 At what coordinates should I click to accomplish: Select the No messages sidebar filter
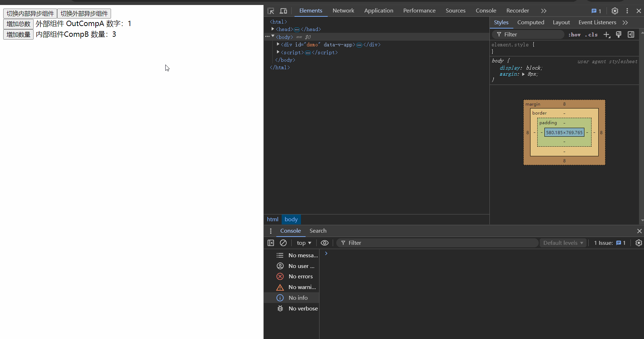point(292,255)
